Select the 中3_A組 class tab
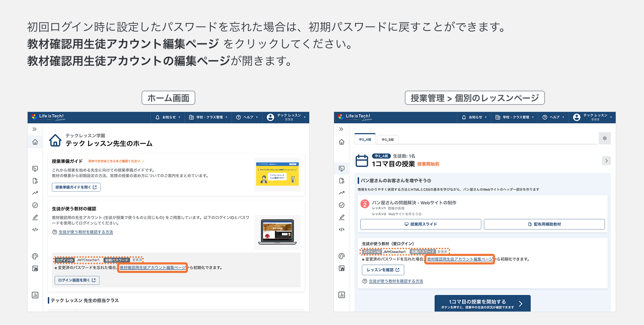The height and width of the screenshot is (325, 644). click(x=365, y=139)
